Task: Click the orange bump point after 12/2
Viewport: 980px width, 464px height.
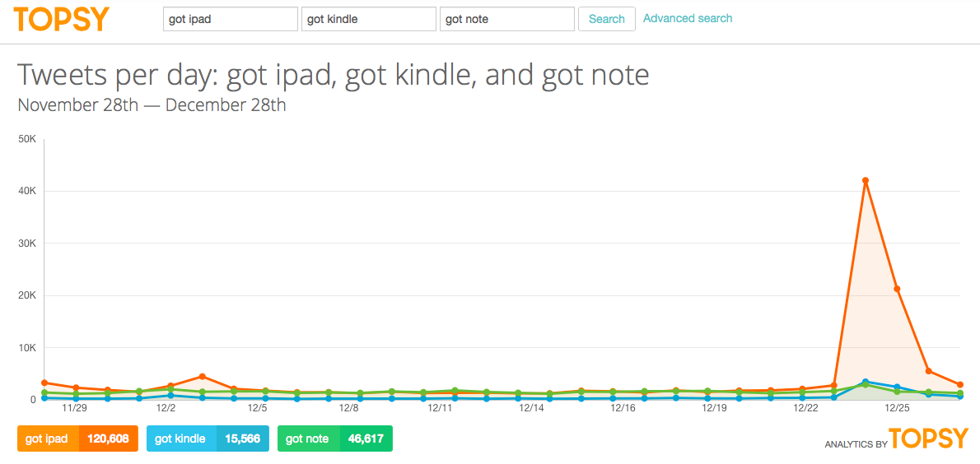Action: point(202,377)
